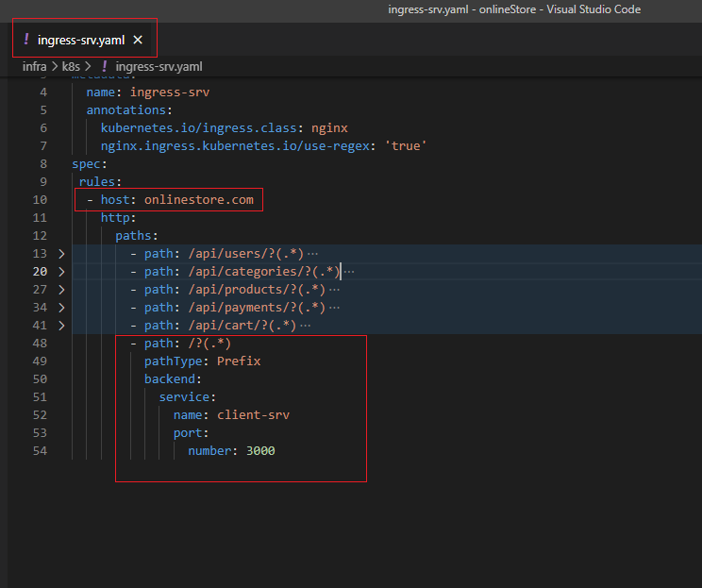Select the ingress-srv.yaml tab
Viewport: 702px width, 588px height.
click(x=83, y=40)
